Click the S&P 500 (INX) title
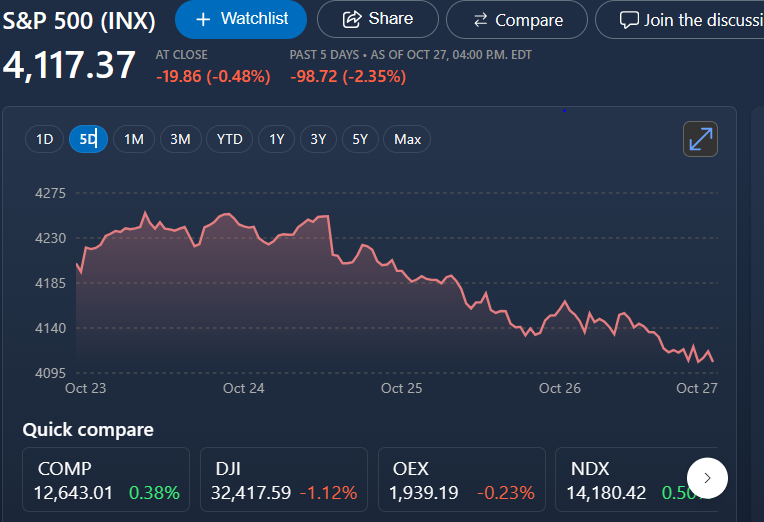 (x=79, y=21)
